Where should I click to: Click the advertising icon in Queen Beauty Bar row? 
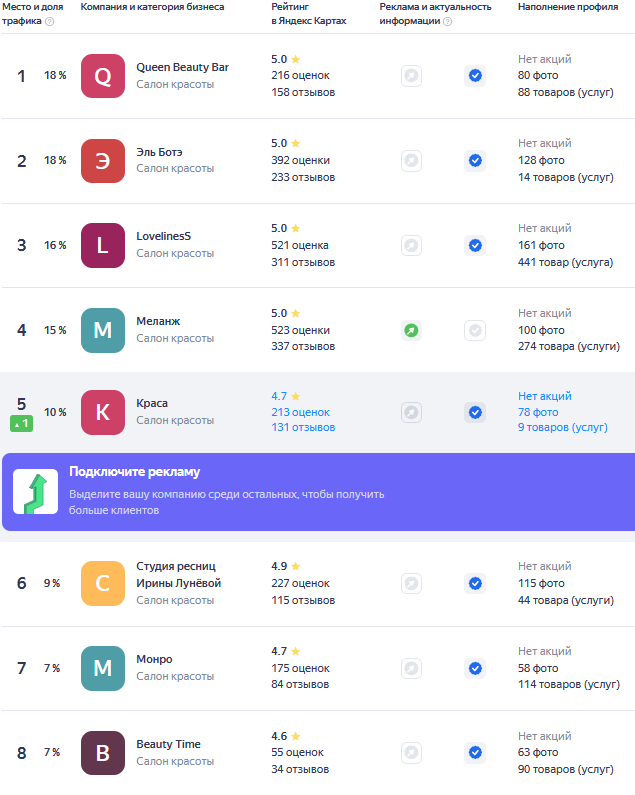(x=411, y=76)
